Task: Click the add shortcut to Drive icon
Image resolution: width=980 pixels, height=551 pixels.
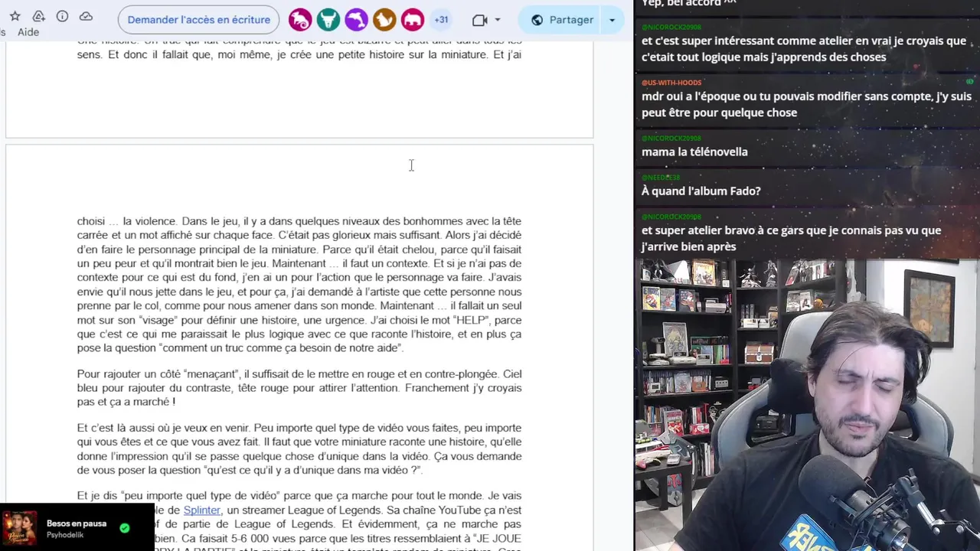Action: (38, 16)
